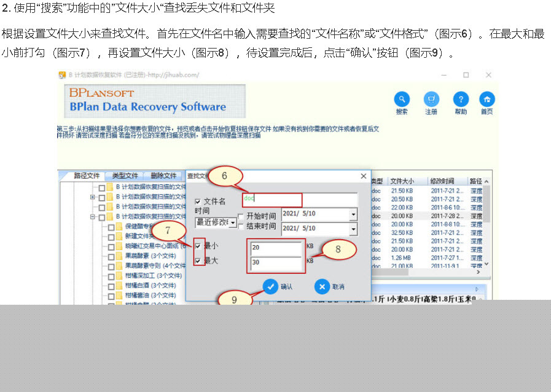
Task: Click folder icon beside 蜘蛛红交易中心图纸
Action: [120, 246]
